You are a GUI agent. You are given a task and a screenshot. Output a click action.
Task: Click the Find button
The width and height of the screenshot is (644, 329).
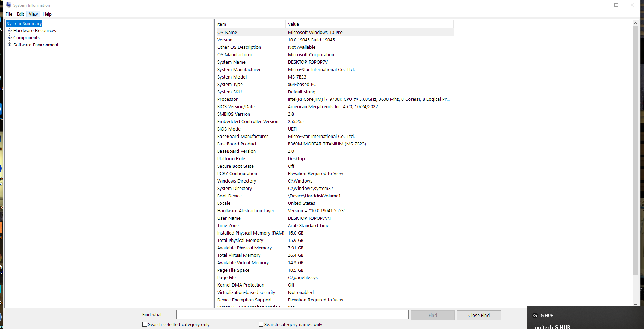coord(432,315)
